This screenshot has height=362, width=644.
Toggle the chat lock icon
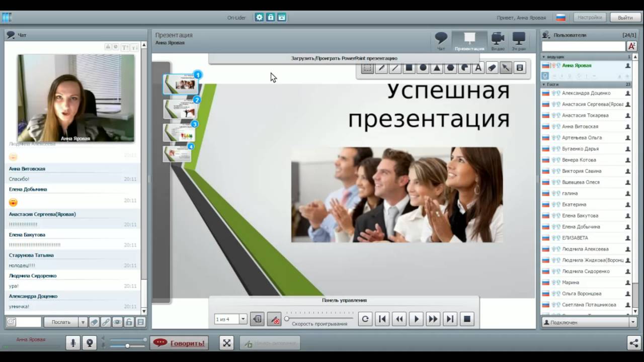tap(129, 322)
